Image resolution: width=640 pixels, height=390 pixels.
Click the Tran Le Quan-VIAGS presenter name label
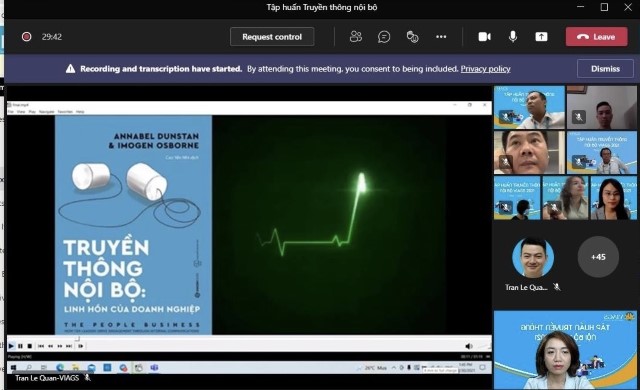[x=47, y=378]
